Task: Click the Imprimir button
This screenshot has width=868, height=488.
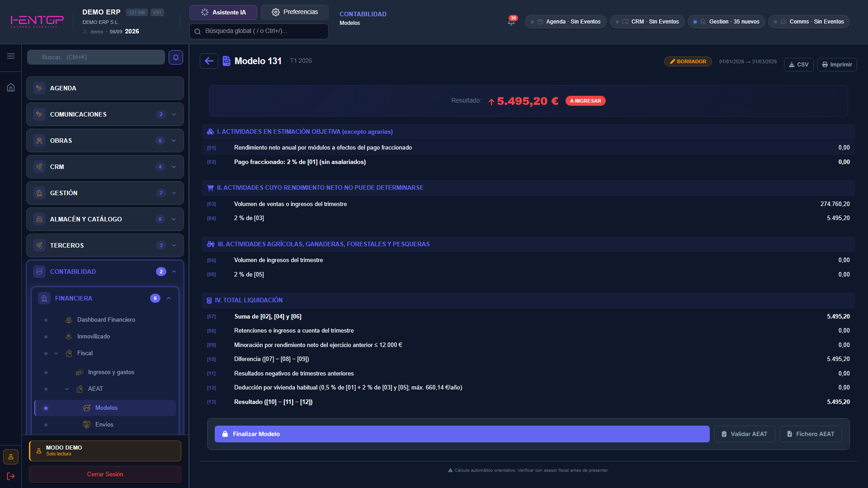Action: 837,65
